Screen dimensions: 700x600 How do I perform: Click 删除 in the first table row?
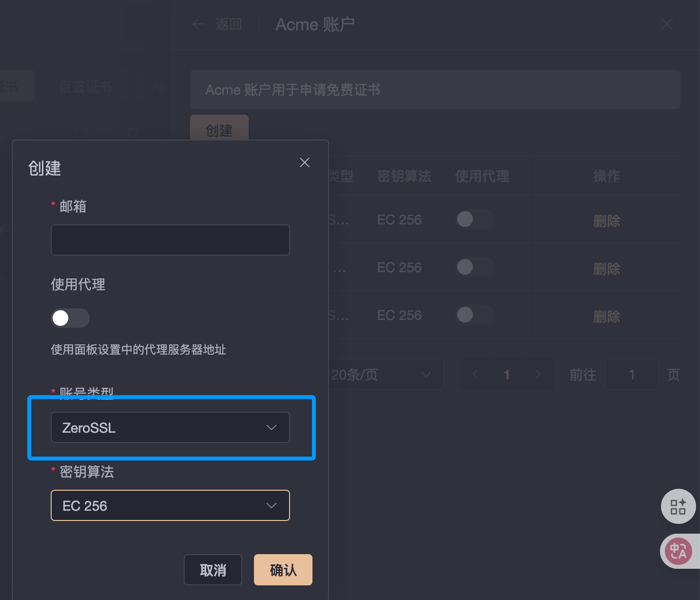coord(606,221)
